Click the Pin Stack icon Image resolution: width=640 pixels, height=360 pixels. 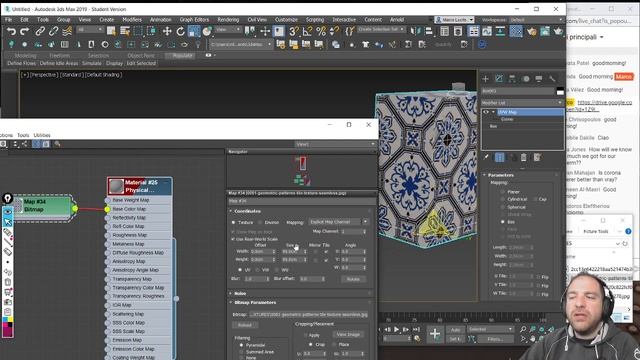click(486, 157)
